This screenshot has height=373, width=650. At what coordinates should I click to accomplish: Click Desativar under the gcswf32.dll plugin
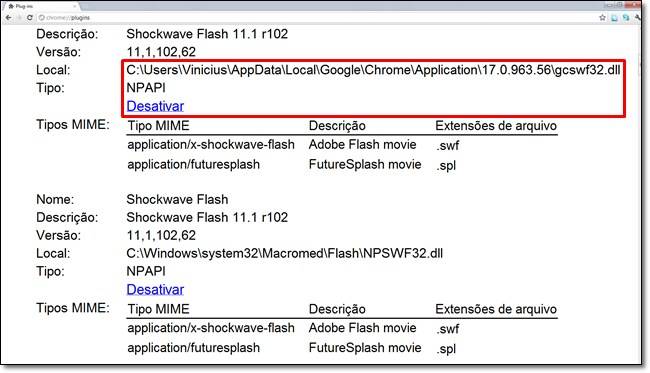155,106
